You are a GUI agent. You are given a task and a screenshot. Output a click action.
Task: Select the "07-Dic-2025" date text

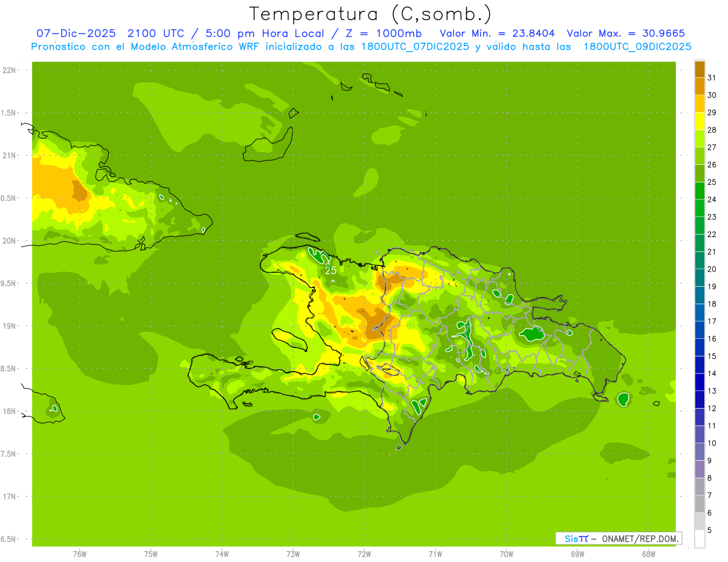click(x=76, y=33)
